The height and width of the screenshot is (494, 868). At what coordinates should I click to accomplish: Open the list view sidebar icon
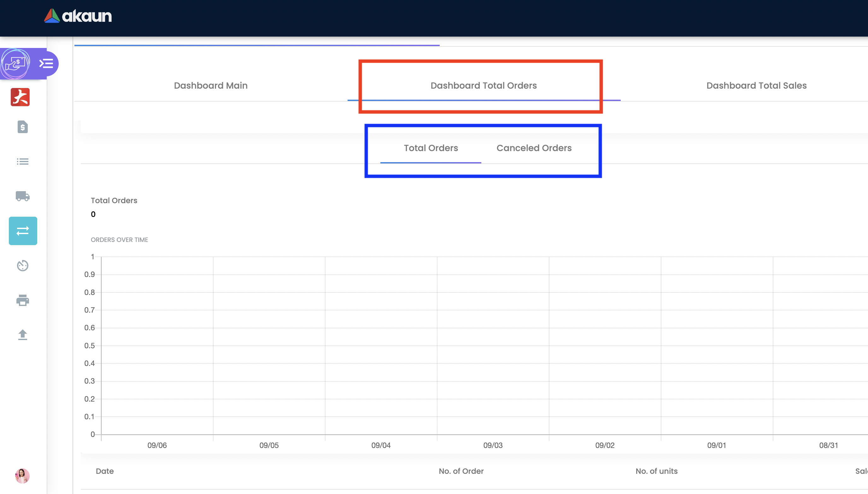click(22, 162)
